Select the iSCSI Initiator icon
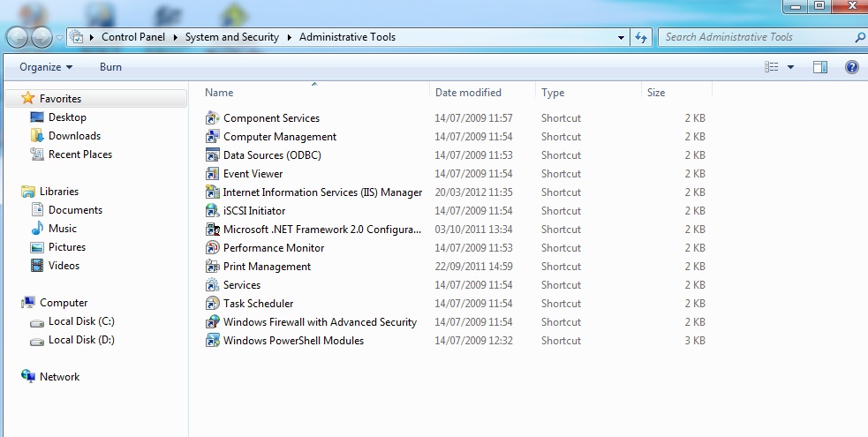This screenshot has height=437, width=868. click(213, 211)
